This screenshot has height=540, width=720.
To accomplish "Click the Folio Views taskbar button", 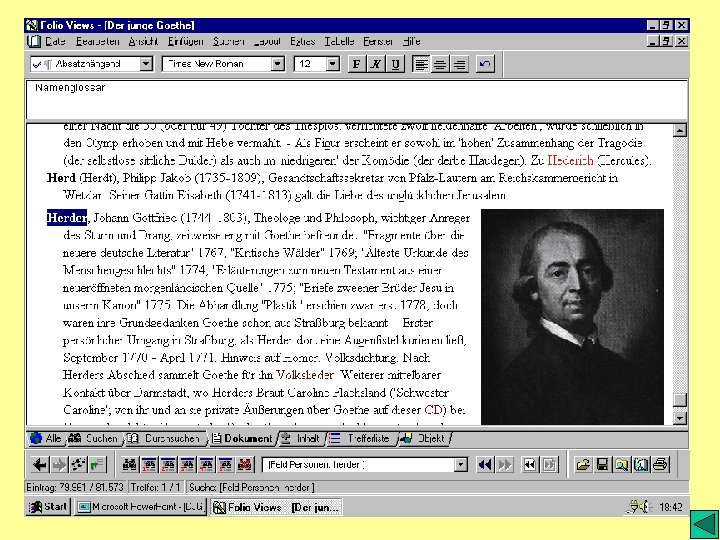I will [x=276, y=507].
